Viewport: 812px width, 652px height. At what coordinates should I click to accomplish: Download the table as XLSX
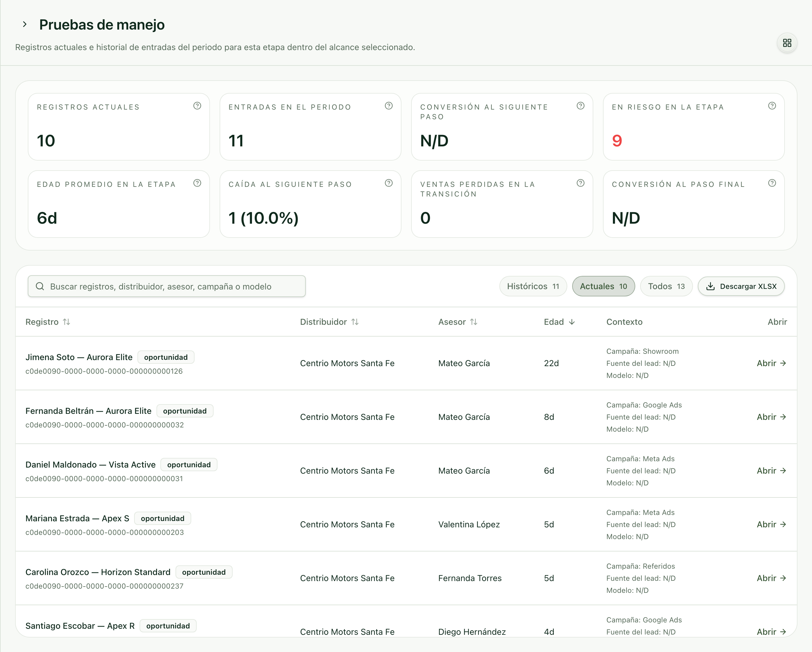coord(741,286)
